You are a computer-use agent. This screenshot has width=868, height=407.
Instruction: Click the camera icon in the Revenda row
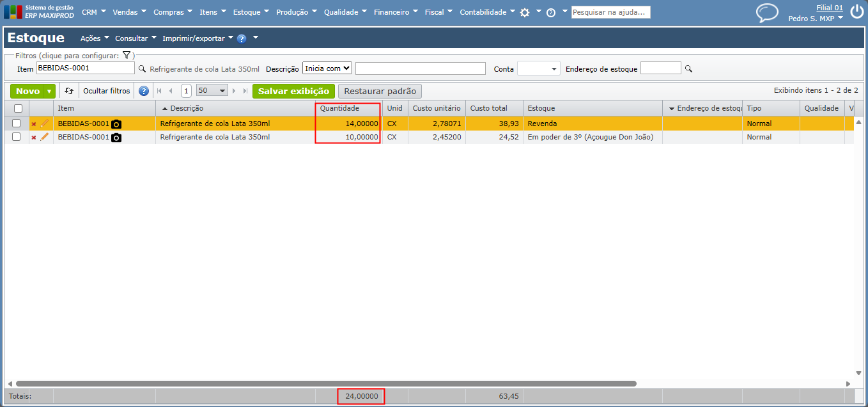coord(116,124)
